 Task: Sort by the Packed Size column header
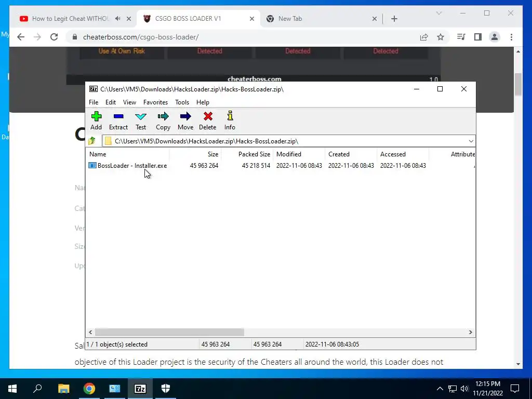click(x=247, y=154)
